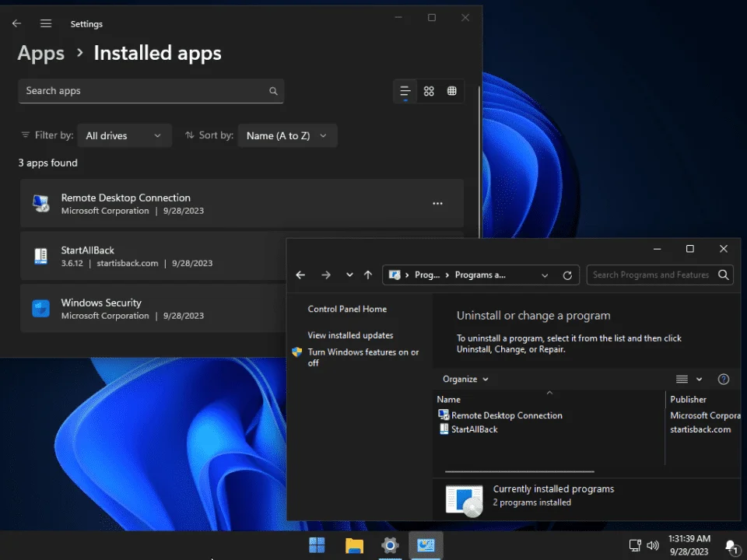Open View installed updates link
Viewport: 747px width, 560px height.
click(x=350, y=335)
